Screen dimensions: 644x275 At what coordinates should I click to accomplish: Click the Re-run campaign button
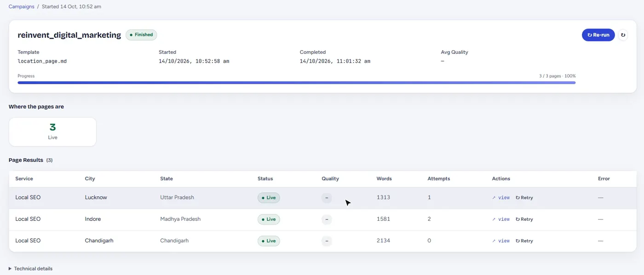click(598, 35)
